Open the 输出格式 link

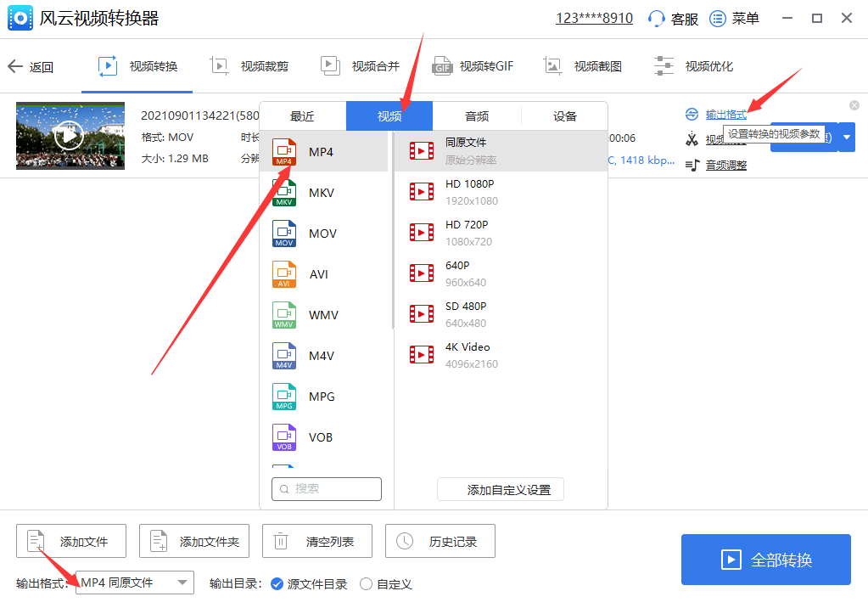(725, 115)
